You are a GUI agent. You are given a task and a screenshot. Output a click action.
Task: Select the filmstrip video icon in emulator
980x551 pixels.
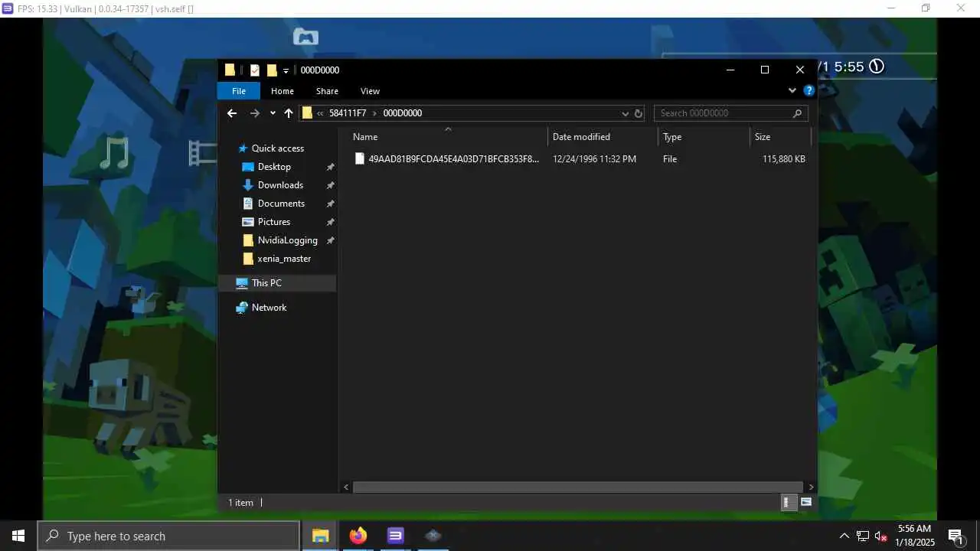203,153
